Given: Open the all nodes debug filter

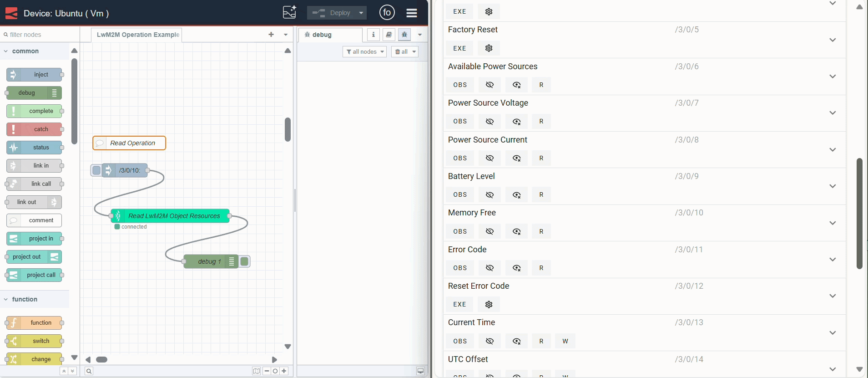Looking at the screenshot, I should [x=364, y=52].
